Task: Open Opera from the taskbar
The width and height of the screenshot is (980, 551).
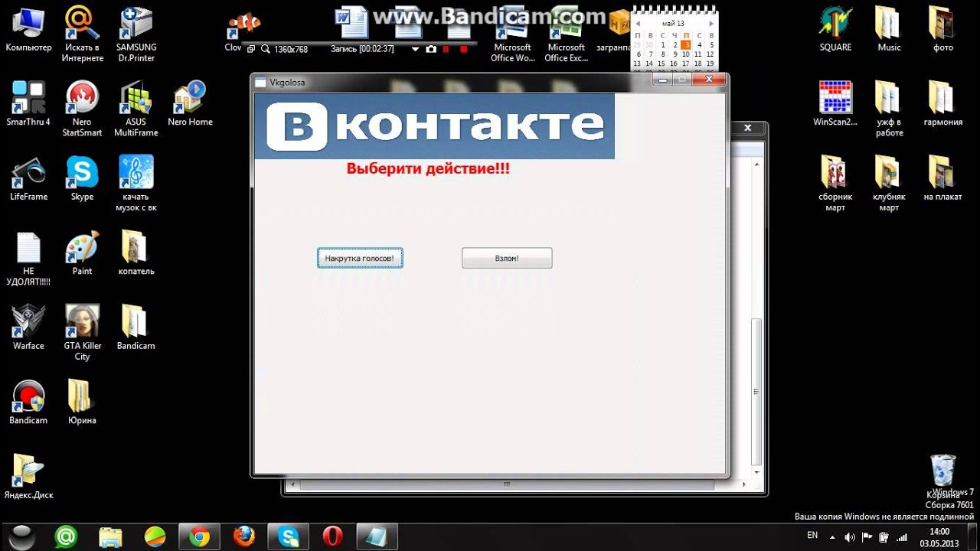Action: point(333,536)
